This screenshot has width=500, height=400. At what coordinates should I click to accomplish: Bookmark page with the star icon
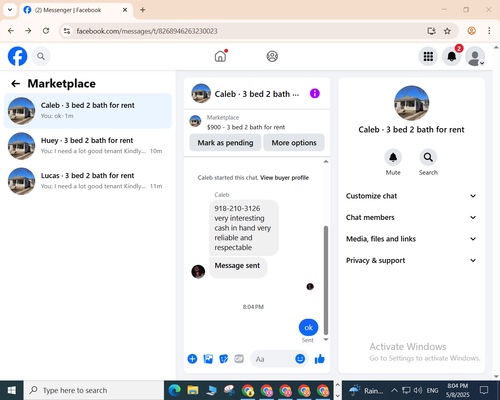pyautogui.click(x=447, y=31)
